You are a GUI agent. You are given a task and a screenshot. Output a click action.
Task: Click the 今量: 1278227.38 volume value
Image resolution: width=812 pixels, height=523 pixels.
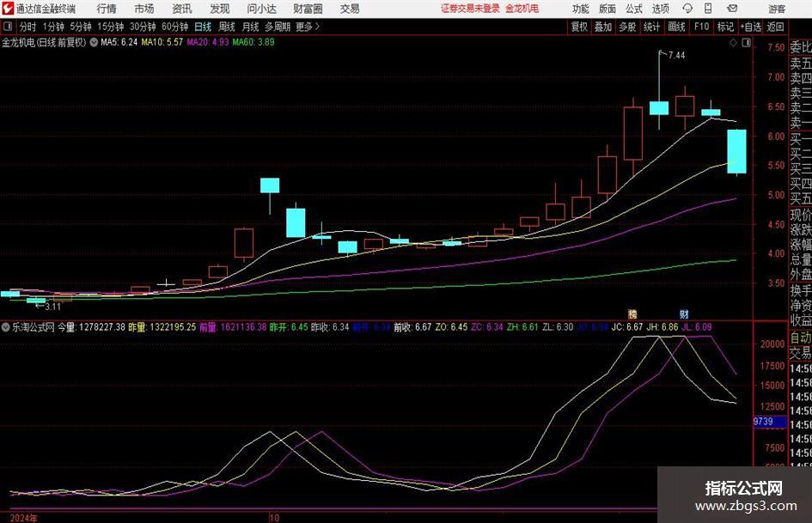(91, 327)
